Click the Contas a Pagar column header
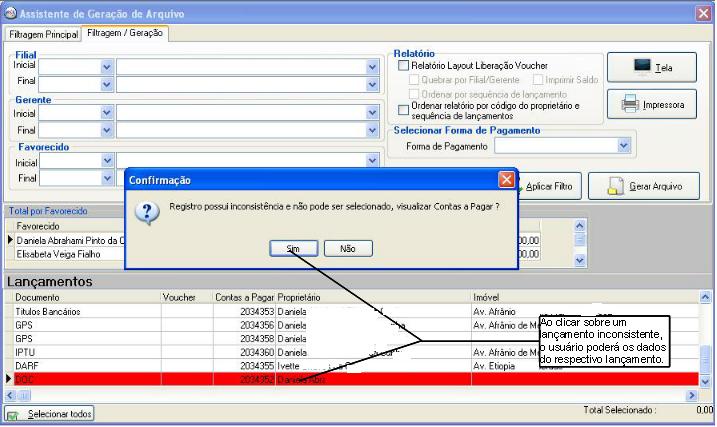The image size is (717, 427). (244, 297)
